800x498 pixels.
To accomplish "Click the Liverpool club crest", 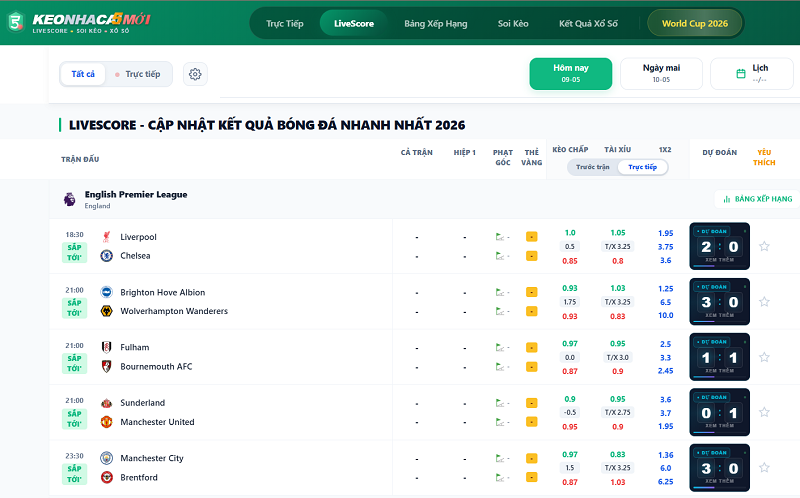I will tap(107, 237).
